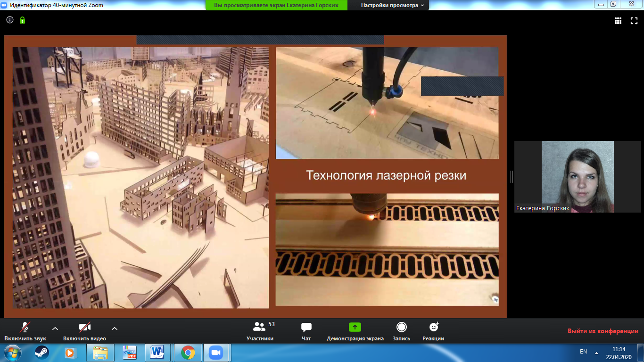
Task: Start Демонстрация экрана screen share
Action: pyautogui.click(x=355, y=331)
